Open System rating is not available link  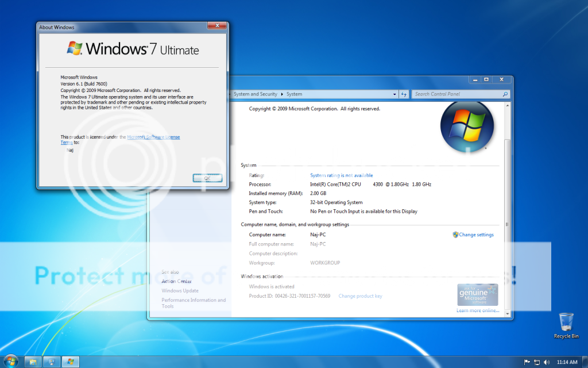[x=341, y=175]
